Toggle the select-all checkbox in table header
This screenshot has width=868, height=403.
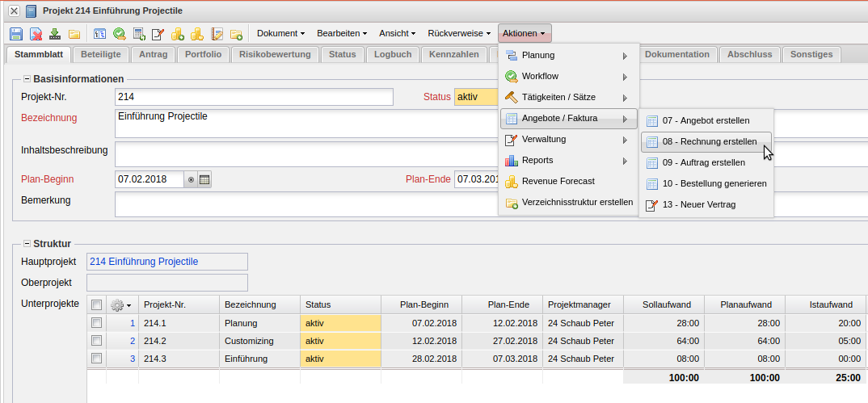pos(97,305)
